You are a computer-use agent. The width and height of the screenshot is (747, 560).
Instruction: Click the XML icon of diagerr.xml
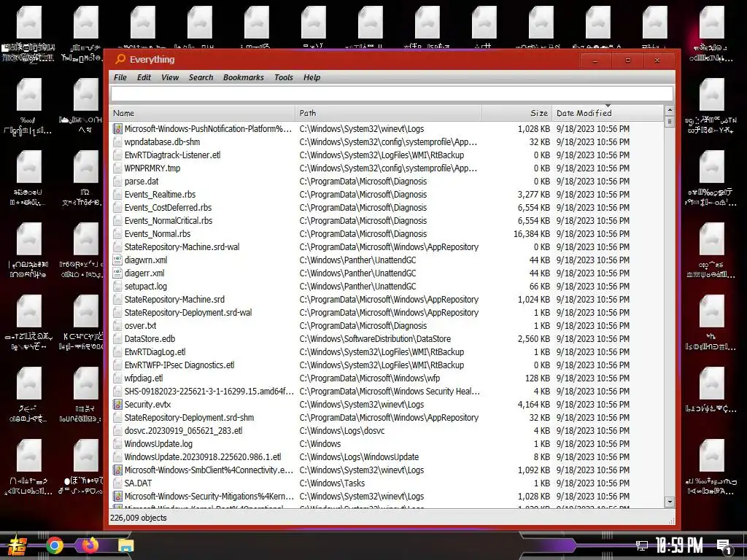tap(117, 273)
